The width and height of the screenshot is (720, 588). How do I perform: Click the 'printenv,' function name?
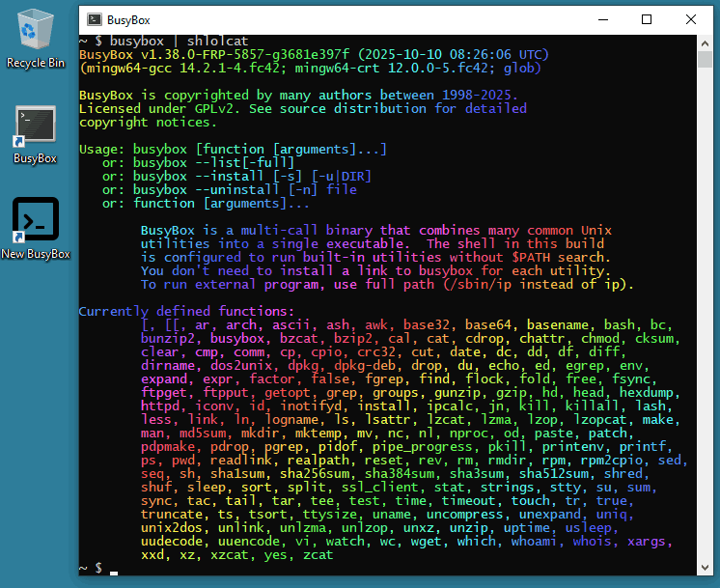tap(576, 446)
